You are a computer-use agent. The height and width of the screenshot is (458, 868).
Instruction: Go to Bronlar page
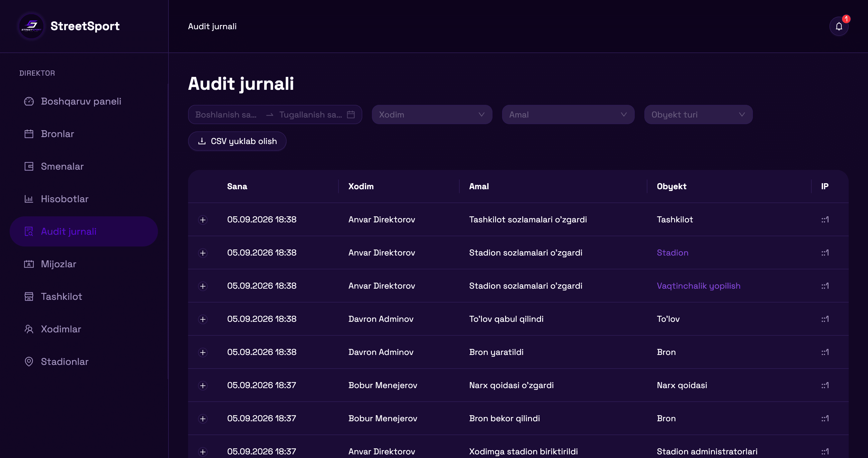pos(84,134)
